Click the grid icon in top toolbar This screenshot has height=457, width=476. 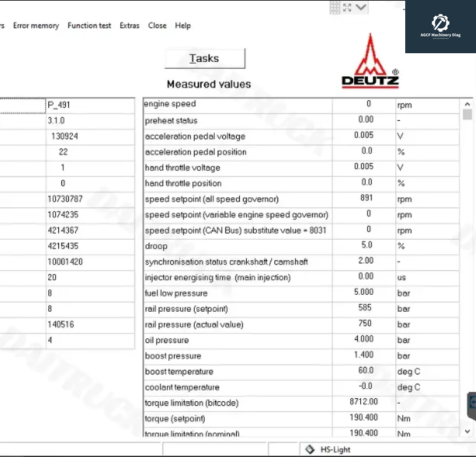(x=335, y=8)
